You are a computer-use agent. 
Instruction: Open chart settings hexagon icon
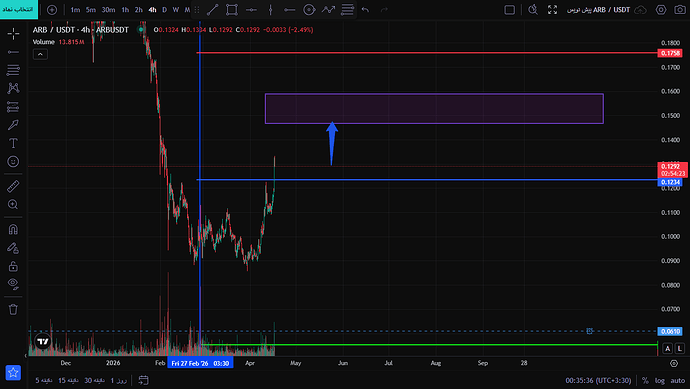[661, 10]
